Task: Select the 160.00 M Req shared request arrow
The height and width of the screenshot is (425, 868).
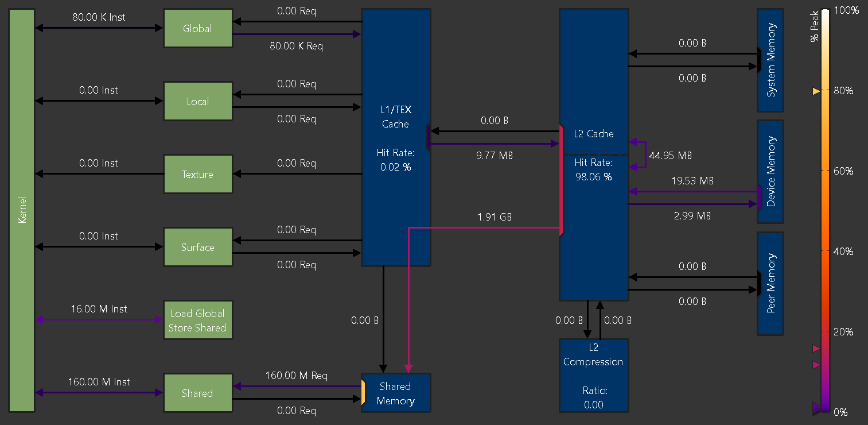Action: (x=295, y=387)
